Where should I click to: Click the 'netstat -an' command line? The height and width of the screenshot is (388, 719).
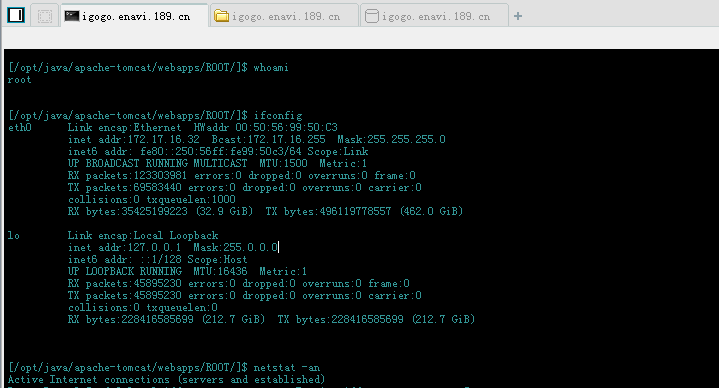pyautogui.click(x=164, y=368)
